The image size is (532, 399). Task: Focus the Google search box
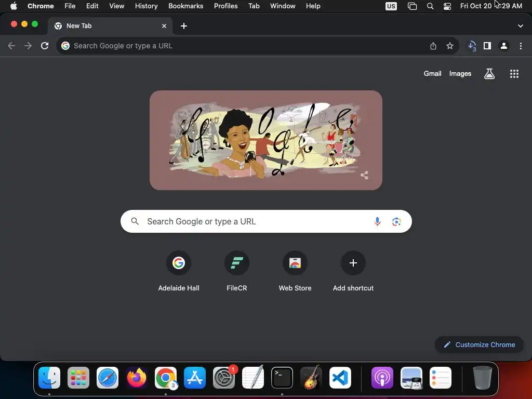pyautogui.click(x=266, y=221)
